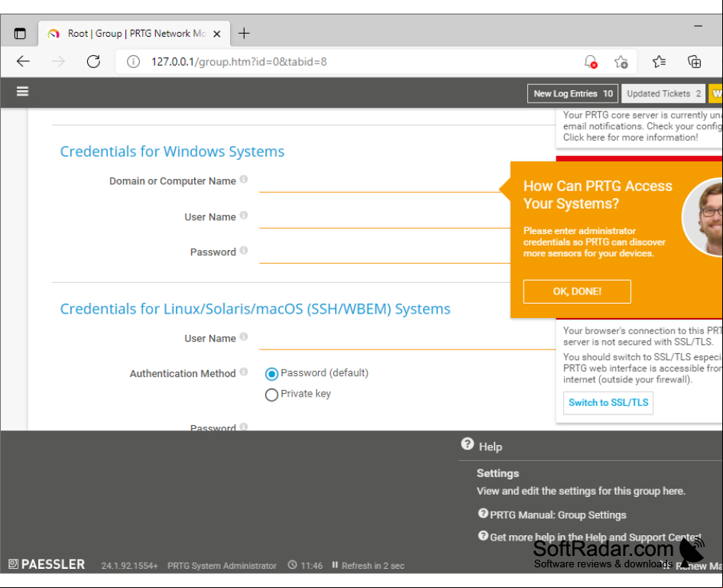
Task: Select Private key authentication method
Action: pyautogui.click(x=271, y=395)
